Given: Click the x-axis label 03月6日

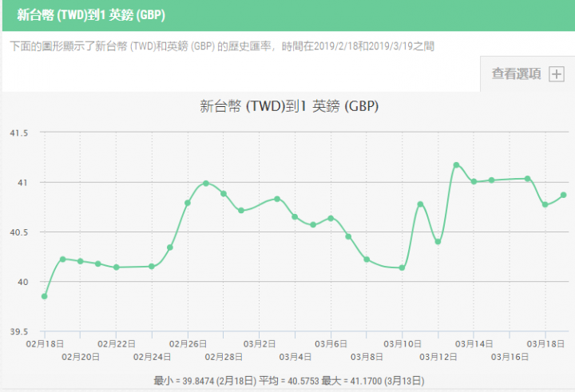Looking at the screenshot, I should (331, 344).
